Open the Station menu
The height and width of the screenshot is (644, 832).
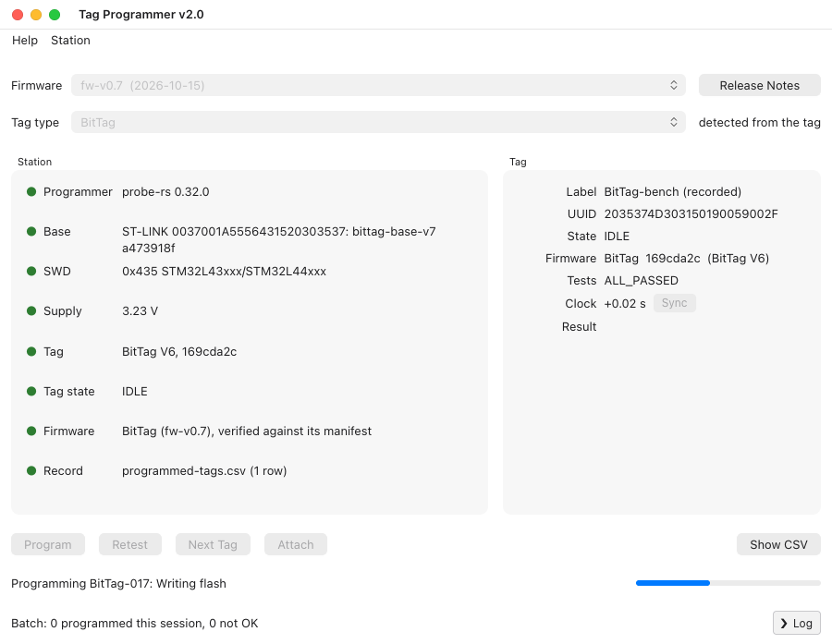tap(70, 41)
